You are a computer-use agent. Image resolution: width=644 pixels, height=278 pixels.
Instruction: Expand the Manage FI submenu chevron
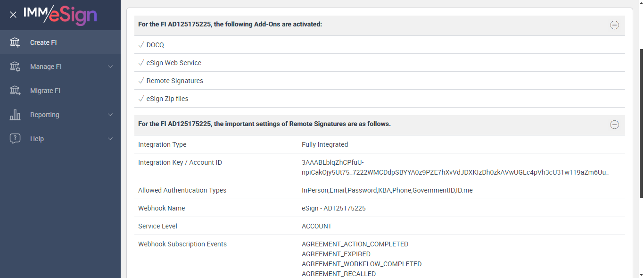110,67
